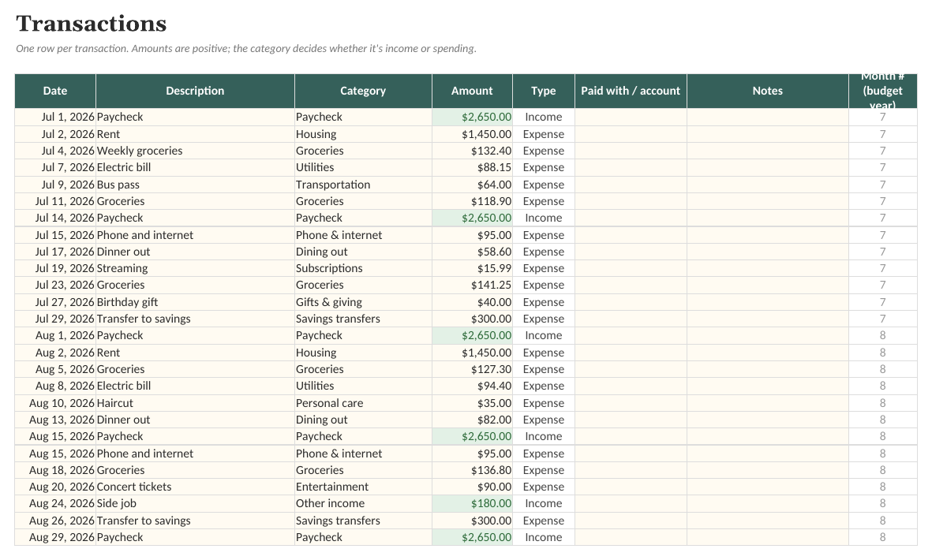
Task: Select the $118.90 amount cell
Action: [x=472, y=201]
